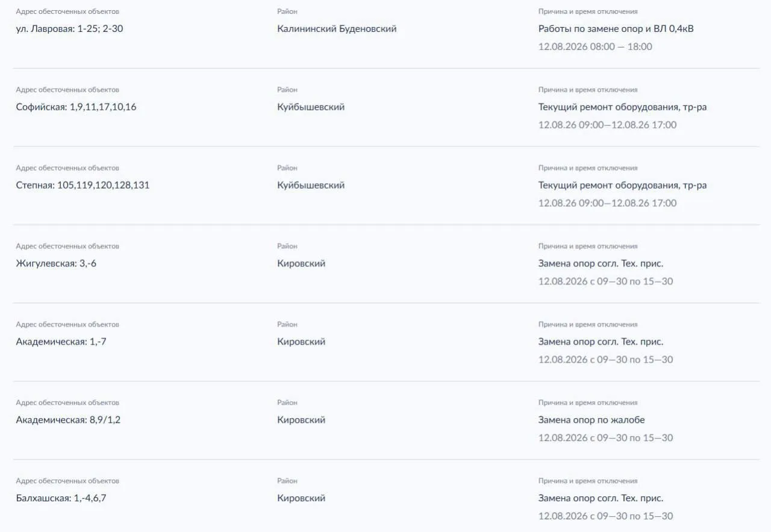Click the Жигулевская: 3,-6 address
This screenshot has height=532, width=771.
pyautogui.click(x=56, y=263)
